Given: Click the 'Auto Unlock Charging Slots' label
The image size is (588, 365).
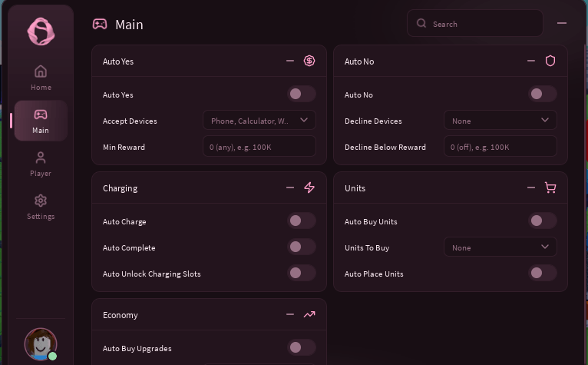Looking at the screenshot, I should pos(151,274).
